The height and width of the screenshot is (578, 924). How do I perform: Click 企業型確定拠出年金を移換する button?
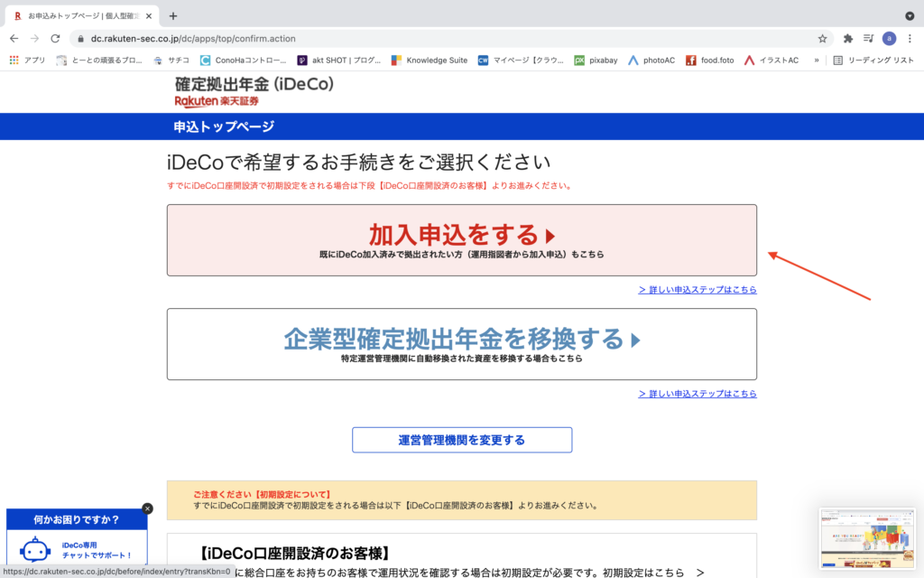[x=461, y=344]
